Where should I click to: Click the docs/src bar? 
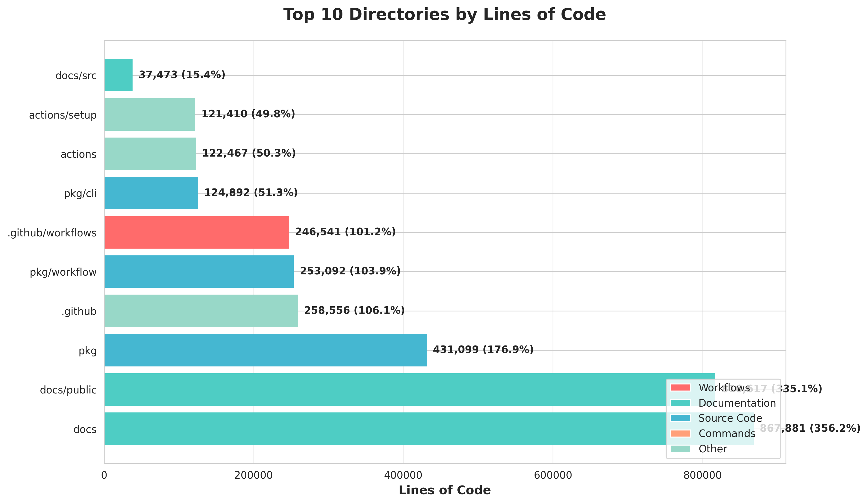point(118,75)
